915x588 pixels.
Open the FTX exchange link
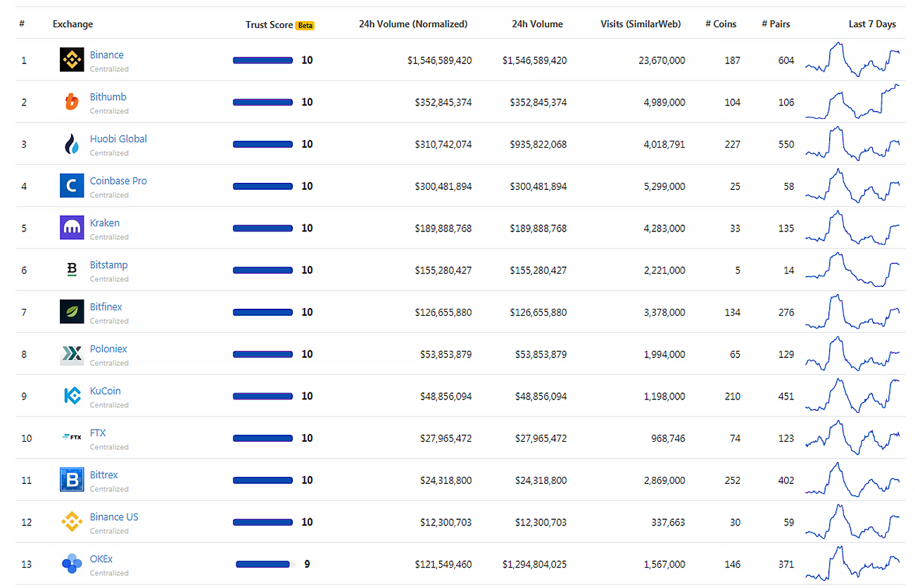click(x=98, y=433)
